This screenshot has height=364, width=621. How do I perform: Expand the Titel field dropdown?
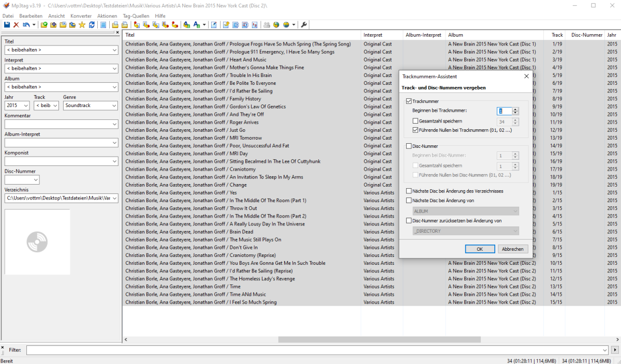pyautogui.click(x=114, y=50)
